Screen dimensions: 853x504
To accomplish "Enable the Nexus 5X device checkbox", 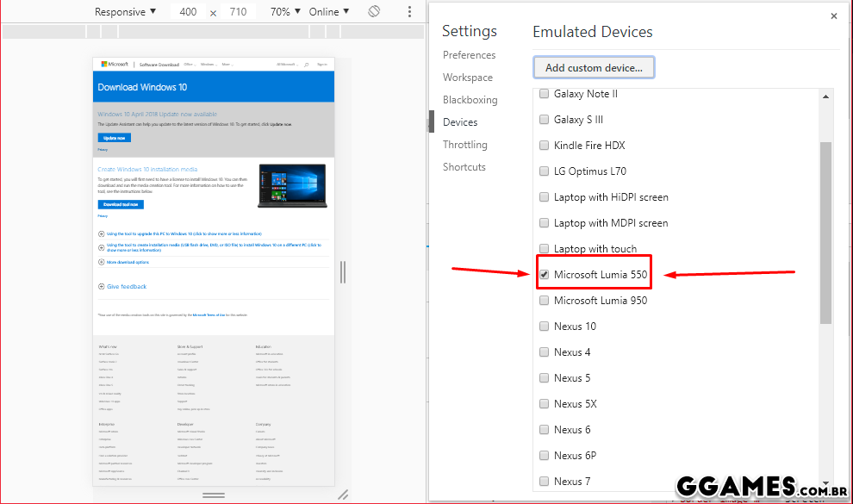I will click(544, 404).
